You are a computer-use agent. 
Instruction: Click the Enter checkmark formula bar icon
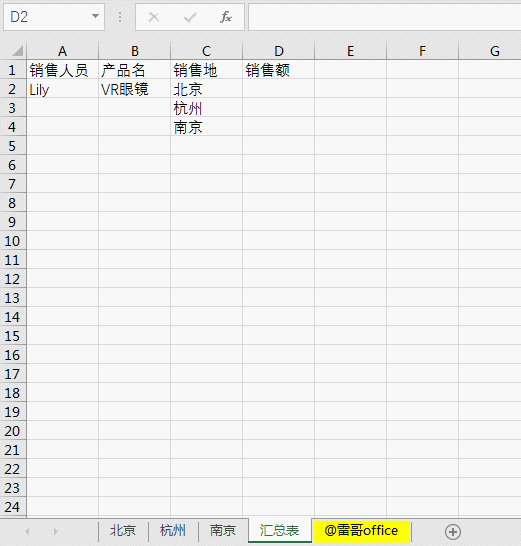(x=190, y=17)
